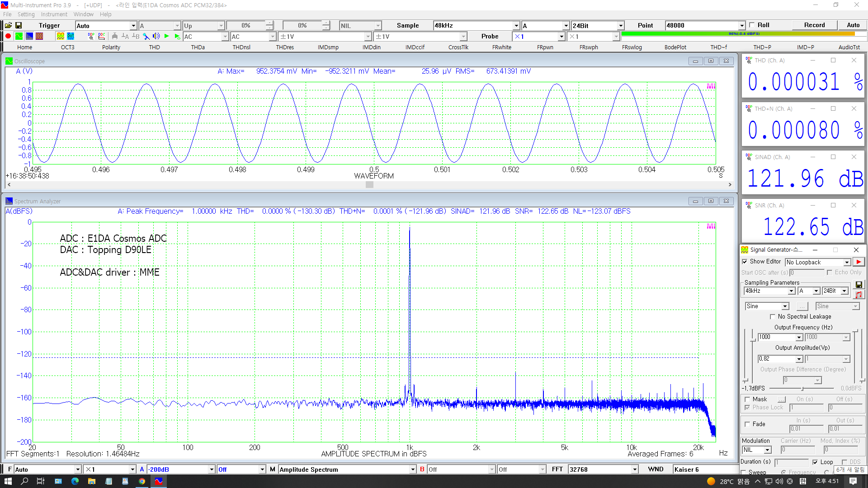Select the THD panel setting tab
This screenshot has height=488, width=868.
155,47
